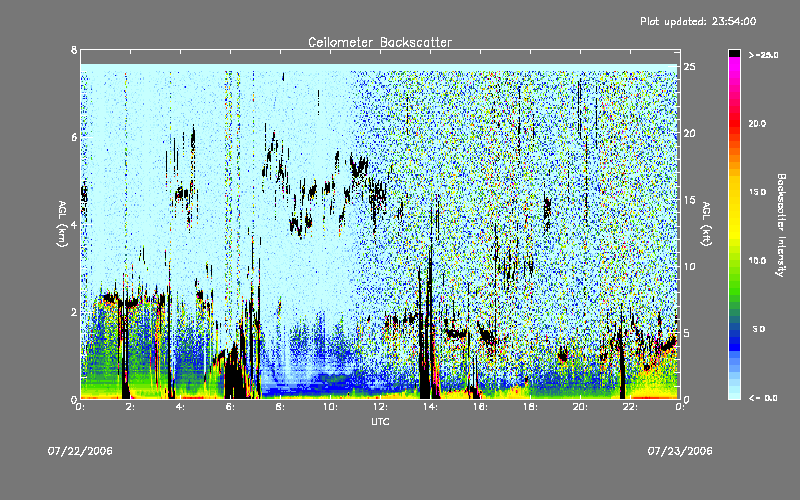Click the "Ceilometer Backscatter" plot title
This screenshot has width=800, height=500.
(x=380, y=42)
